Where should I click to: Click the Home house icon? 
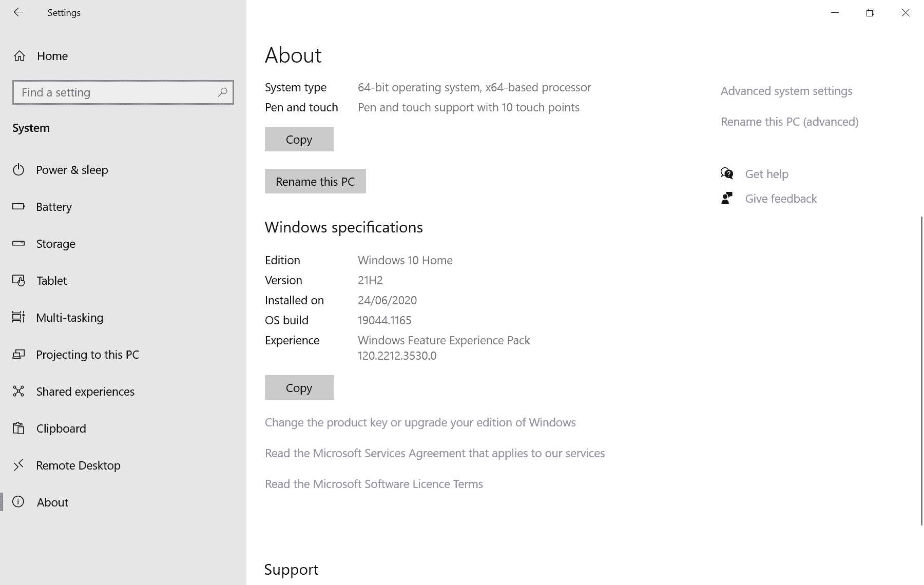pos(20,56)
